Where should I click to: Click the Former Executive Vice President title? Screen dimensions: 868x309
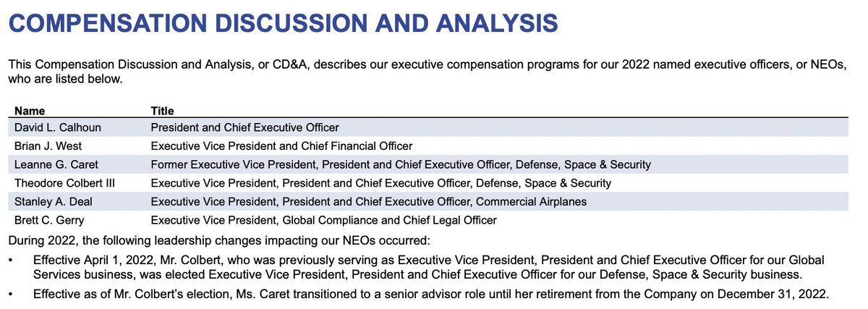(400, 165)
